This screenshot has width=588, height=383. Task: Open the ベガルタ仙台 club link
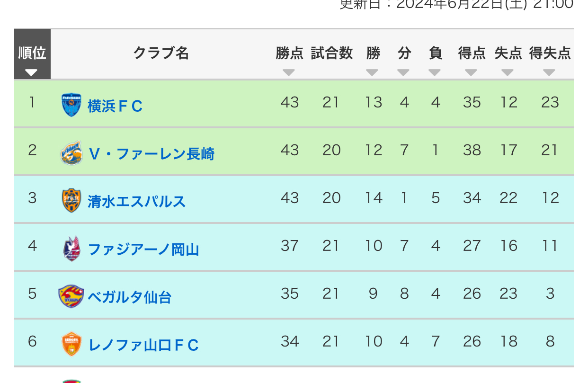coord(130,297)
